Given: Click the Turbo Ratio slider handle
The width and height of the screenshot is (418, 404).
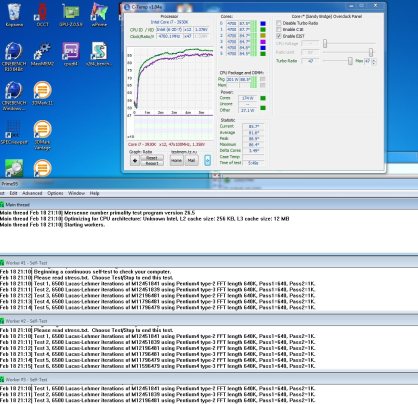Looking at the screenshot, I should pyautogui.click(x=350, y=61).
